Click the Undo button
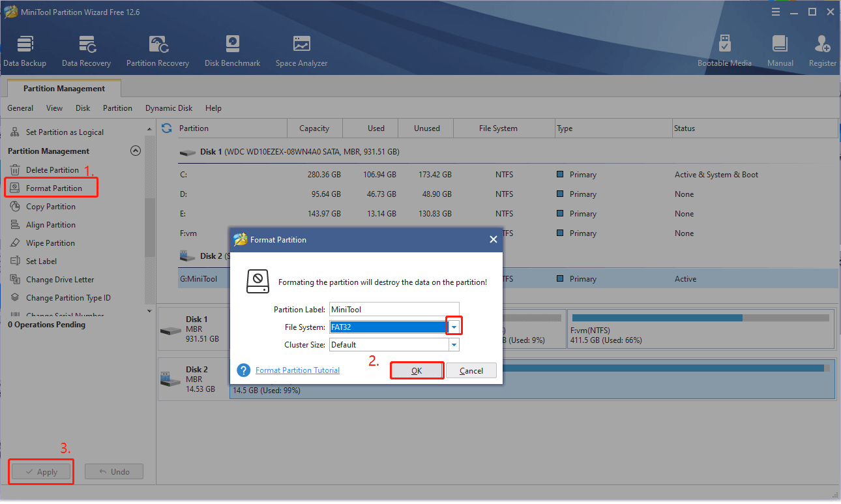The image size is (841, 504). point(114,472)
